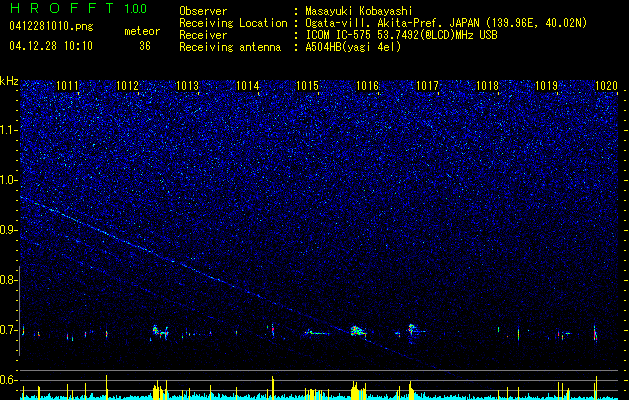Image resolution: width=629 pixels, height=400 pixels.
Task: Click time marker 1013
Action: coord(187,85)
